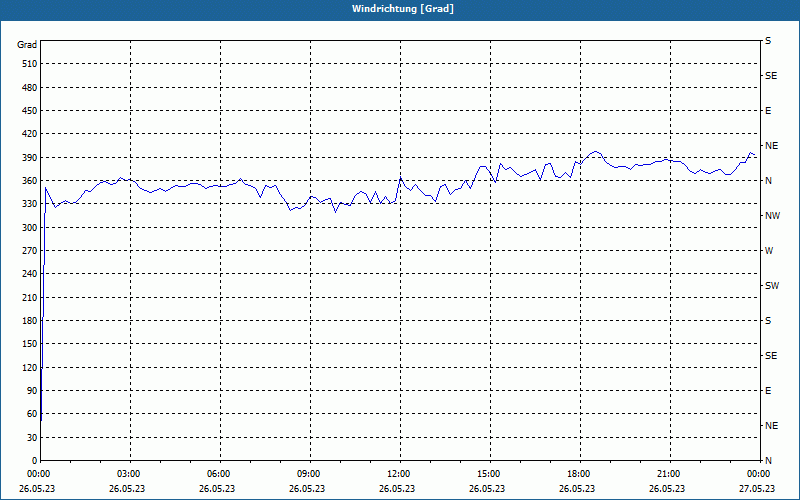800x500 pixels.
Task: Click the 480 value on the degree axis
Action: 30,88
